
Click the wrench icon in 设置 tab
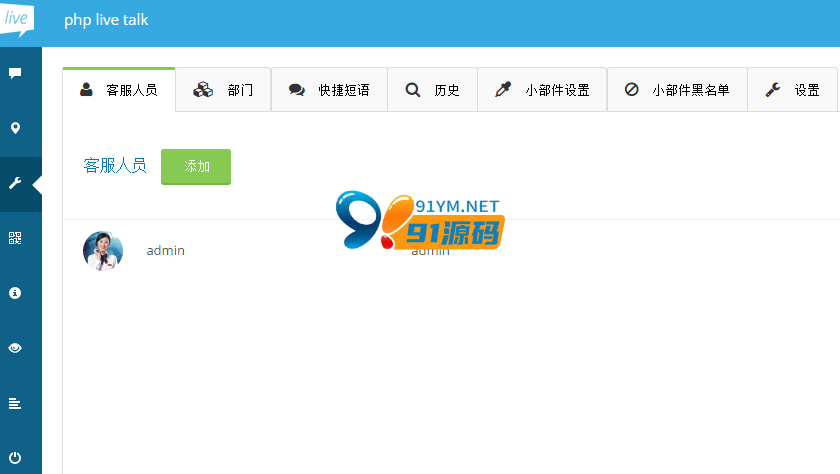[773, 89]
